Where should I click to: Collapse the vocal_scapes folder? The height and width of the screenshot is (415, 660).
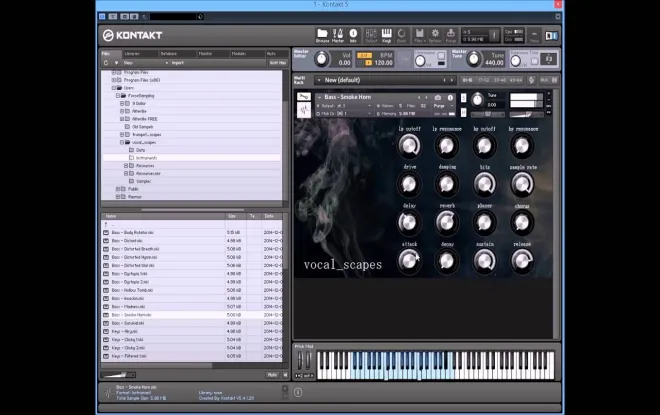click(x=122, y=142)
